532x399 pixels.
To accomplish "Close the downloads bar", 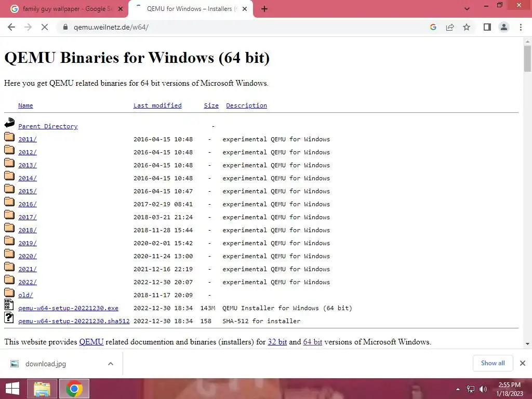I will 523,363.
